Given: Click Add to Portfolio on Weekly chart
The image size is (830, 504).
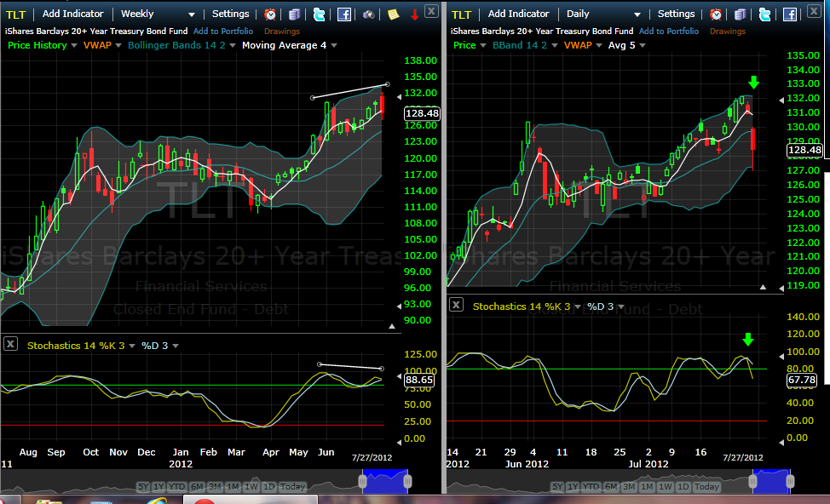Looking at the screenshot, I should click(223, 31).
